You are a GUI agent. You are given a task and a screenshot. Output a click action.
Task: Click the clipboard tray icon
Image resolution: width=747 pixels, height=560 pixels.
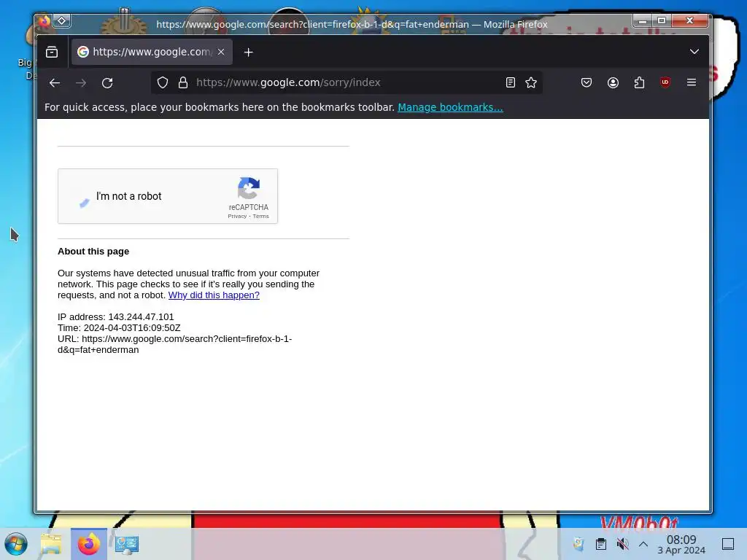click(601, 544)
